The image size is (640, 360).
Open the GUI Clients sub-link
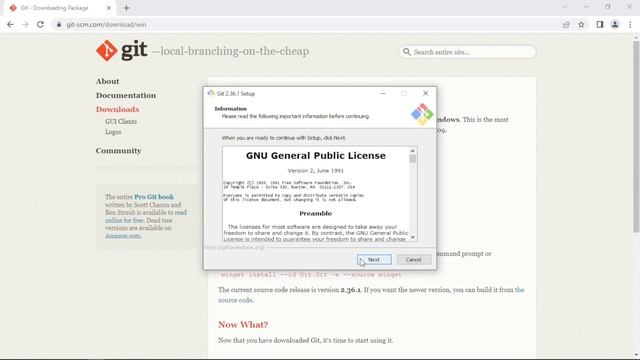pos(121,122)
